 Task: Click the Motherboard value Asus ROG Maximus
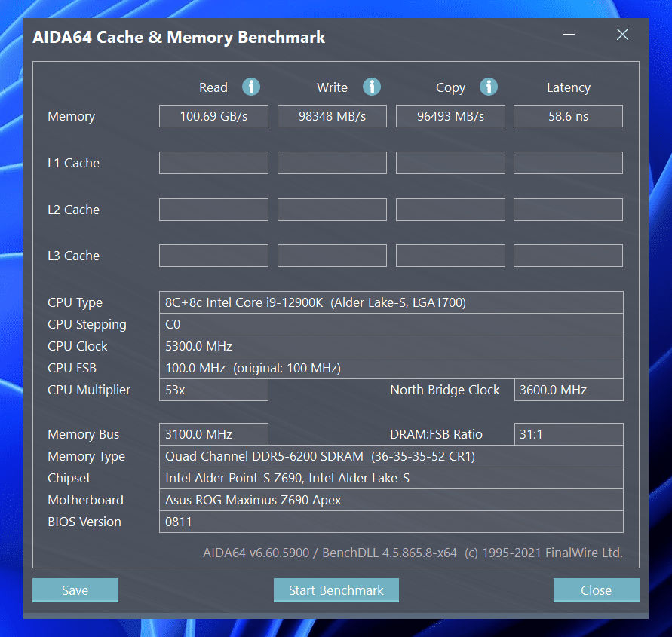[391, 500]
